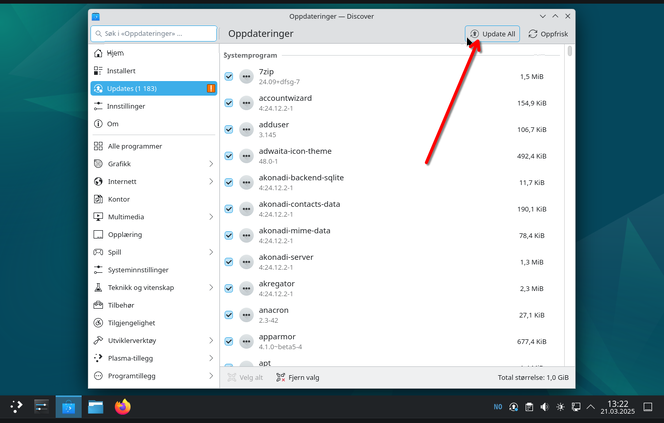
Task: Expand the Internett category chevron
Action: (x=211, y=182)
